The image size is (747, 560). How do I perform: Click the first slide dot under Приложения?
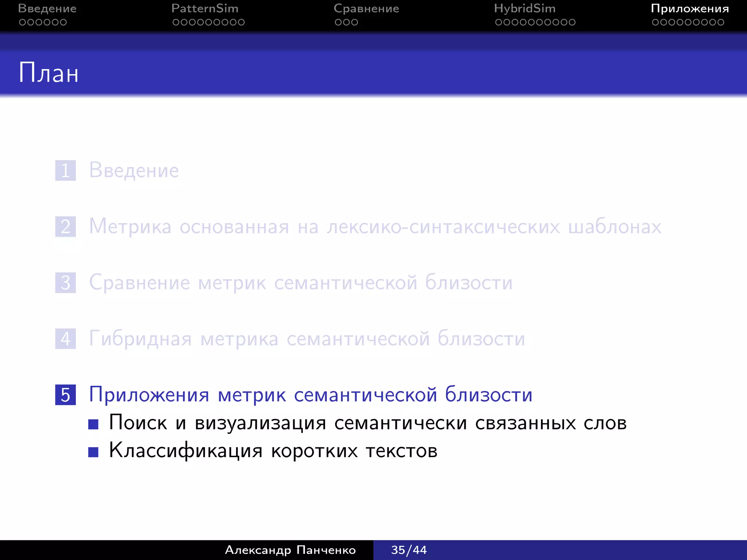click(655, 22)
